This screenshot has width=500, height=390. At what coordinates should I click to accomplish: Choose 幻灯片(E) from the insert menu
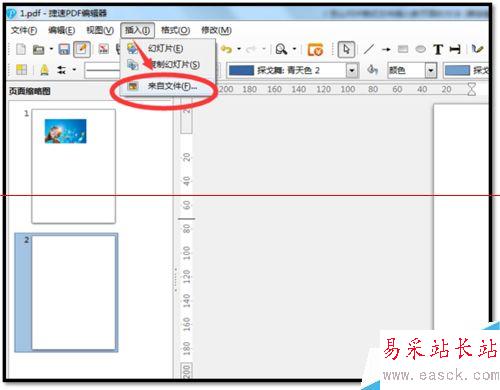165,49
